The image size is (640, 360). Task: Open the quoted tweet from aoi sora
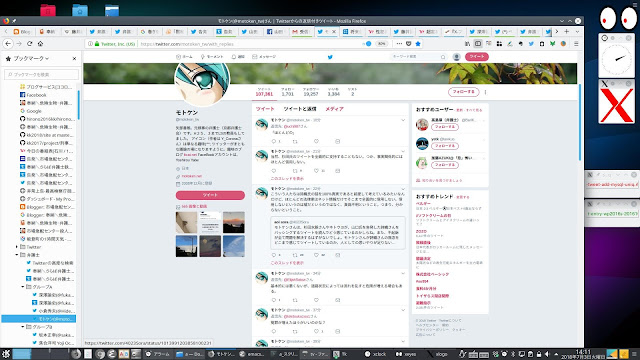point(338,233)
